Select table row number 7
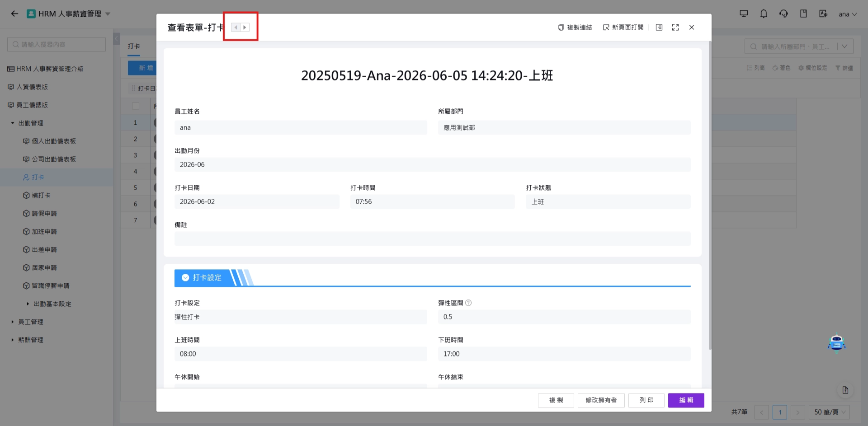 pyautogui.click(x=135, y=220)
